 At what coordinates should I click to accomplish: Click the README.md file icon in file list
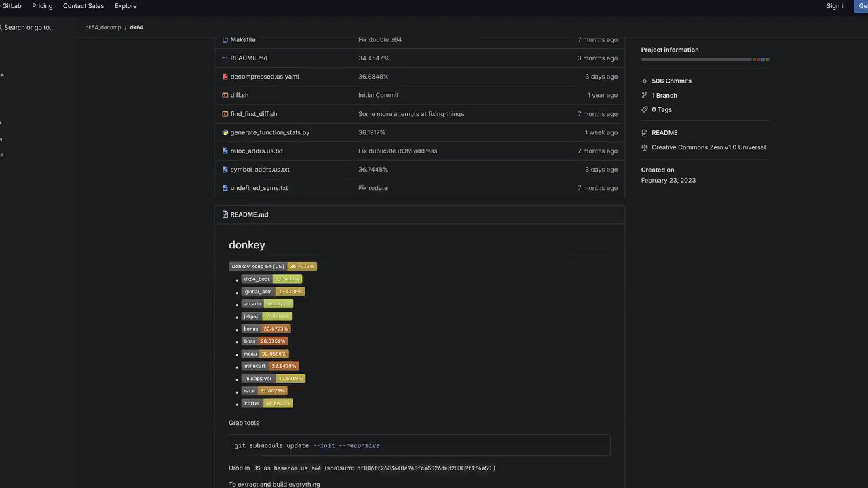point(225,58)
